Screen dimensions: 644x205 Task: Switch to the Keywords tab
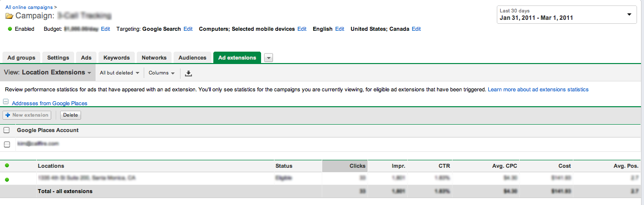click(116, 58)
